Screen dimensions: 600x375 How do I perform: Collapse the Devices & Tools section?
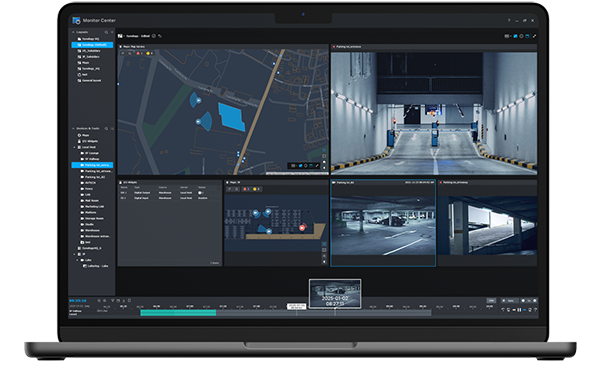[x=73, y=129]
